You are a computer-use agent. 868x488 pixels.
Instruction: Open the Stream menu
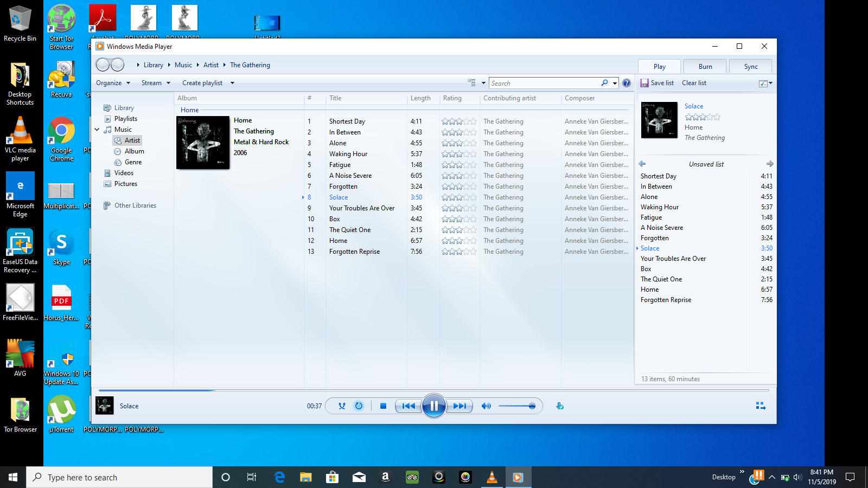pyautogui.click(x=156, y=83)
